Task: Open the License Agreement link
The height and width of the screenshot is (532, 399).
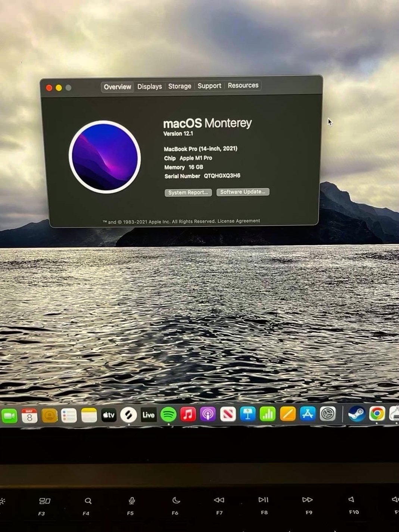Action: (239, 221)
